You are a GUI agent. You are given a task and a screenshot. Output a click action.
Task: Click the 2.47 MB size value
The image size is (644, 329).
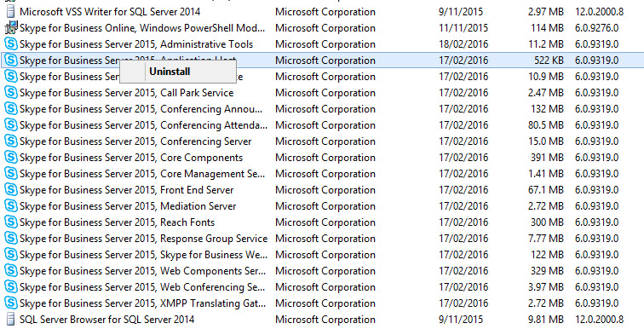[546, 93]
